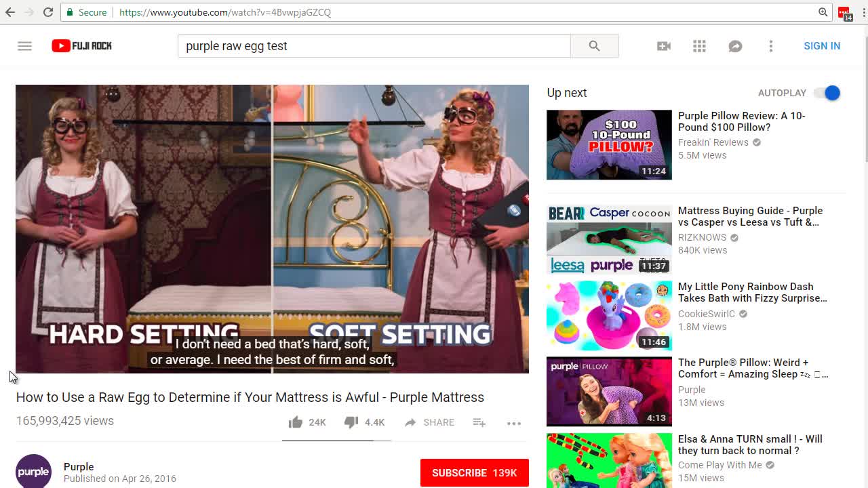868x488 pixels.
Task: Click 5.5M views under Purple Pillow Review
Action: tap(703, 155)
